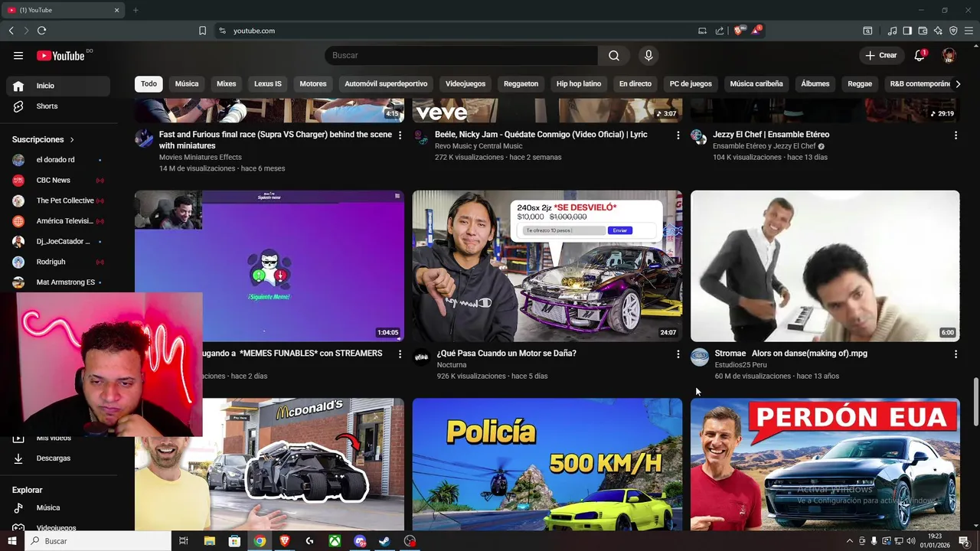
Task: Toggle the browser sidebar panel
Action: 907,31
